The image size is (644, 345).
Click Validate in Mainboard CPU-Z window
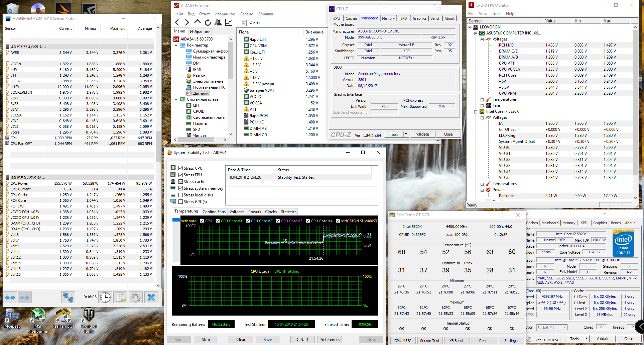point(422,134)
